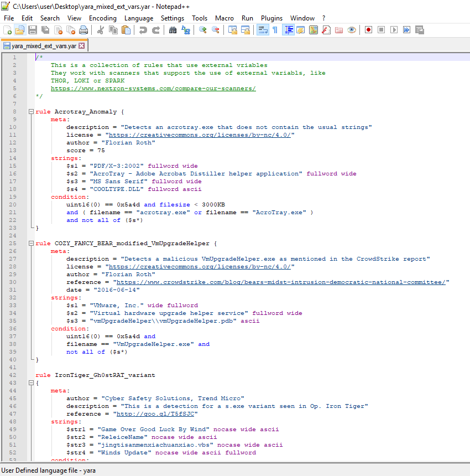The width and height of the screenshot is (470, 476).
Task: Open a file with the Open icon
Action: (x=20, y=30)
